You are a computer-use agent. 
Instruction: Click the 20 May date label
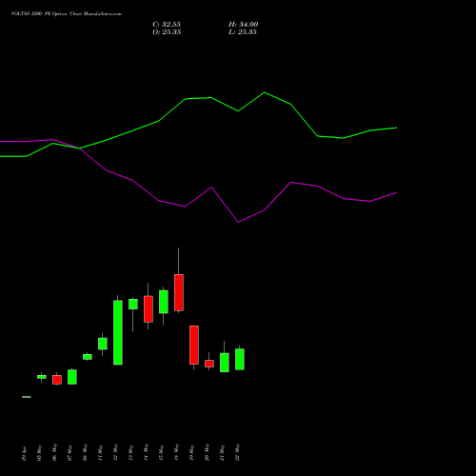[207, 452]
